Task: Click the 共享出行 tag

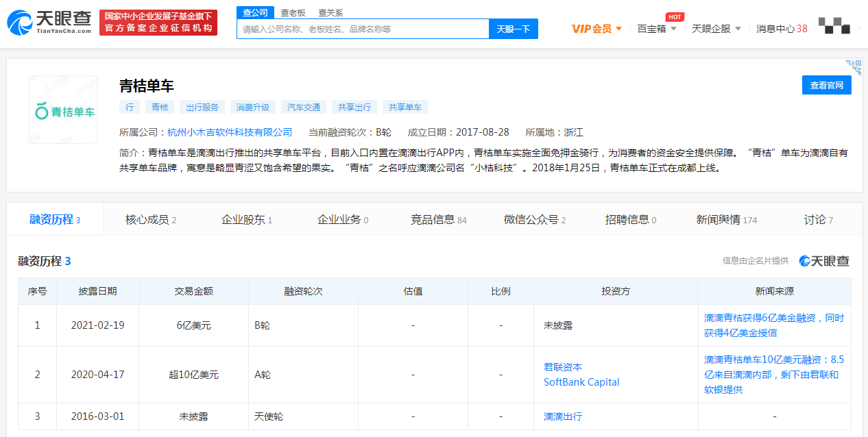Action: pos(354,107)
